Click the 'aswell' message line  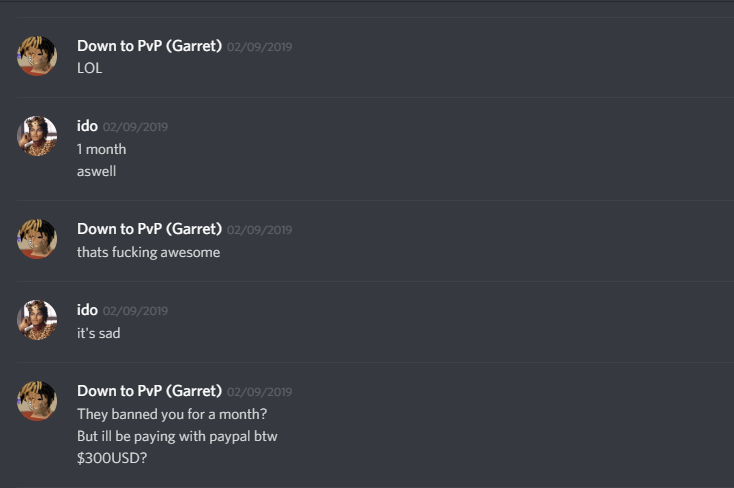(96, 171)
